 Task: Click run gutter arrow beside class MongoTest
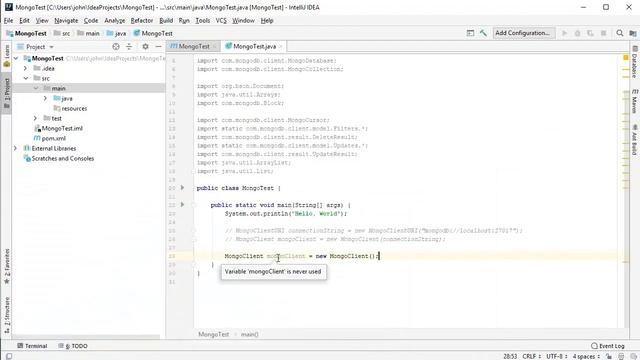pyautogui.click(x=182, y=188)
